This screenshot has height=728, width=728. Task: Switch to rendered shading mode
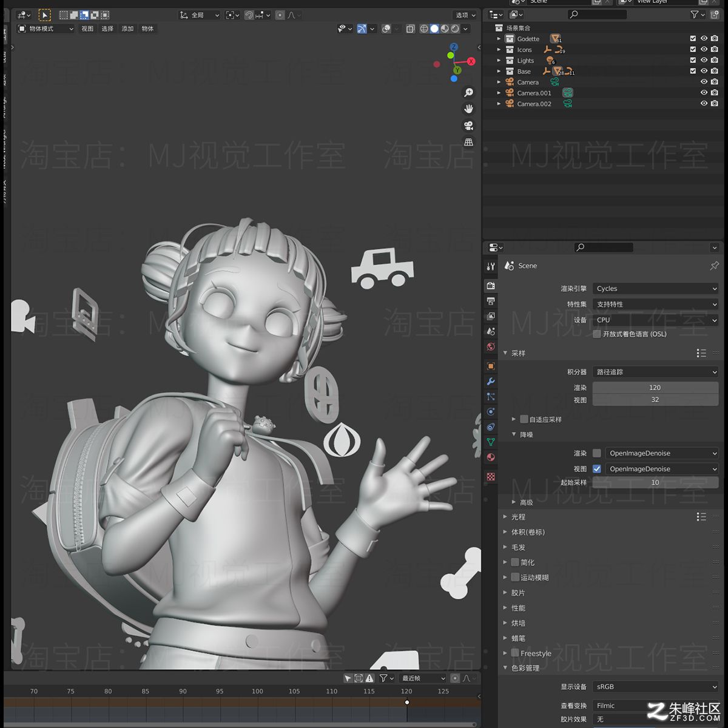[x=455, y=29]
